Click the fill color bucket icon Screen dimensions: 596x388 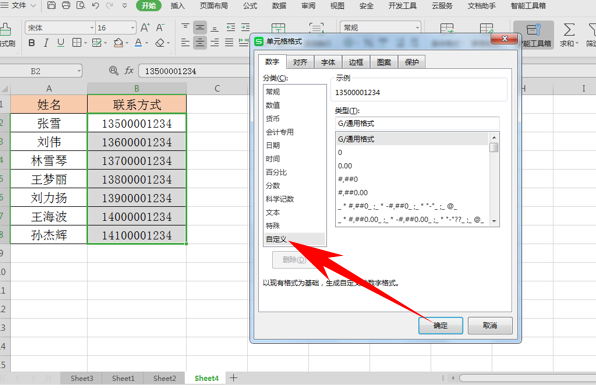(x=118, y=43)
